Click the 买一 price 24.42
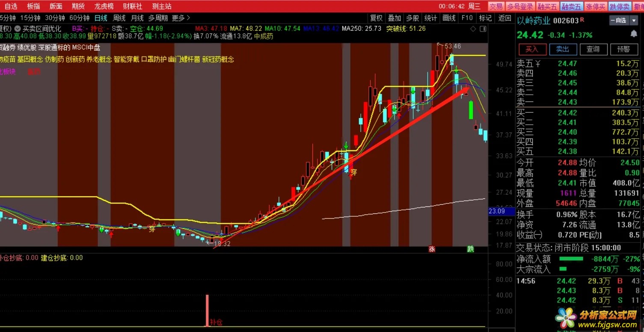Image resolution: width=644 pixels, height=332 pixels. tap(567, 113)
